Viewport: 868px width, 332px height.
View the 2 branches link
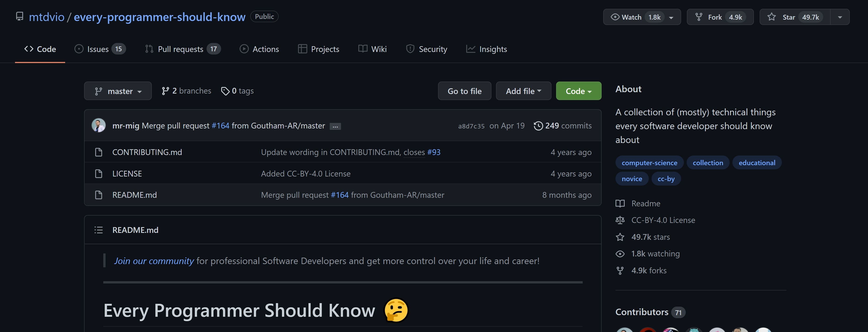click(x=186, y=91)
